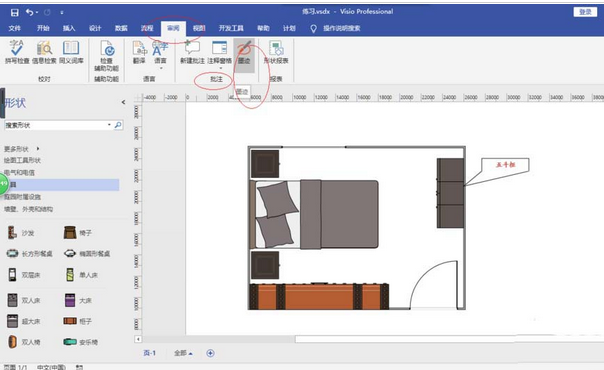Click the Redo icon in the quick access toolbar
Screen dimensions: 604x370
47,12
